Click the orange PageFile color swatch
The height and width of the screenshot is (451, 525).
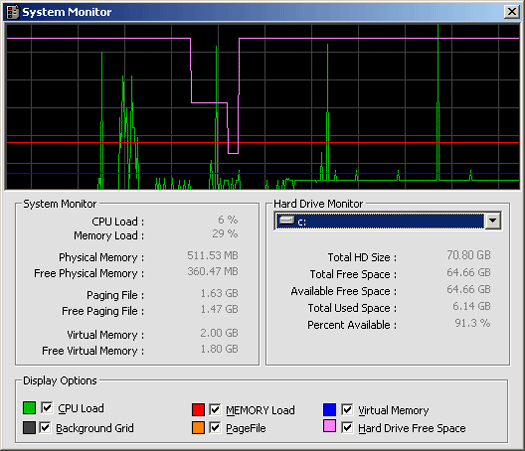198,428
